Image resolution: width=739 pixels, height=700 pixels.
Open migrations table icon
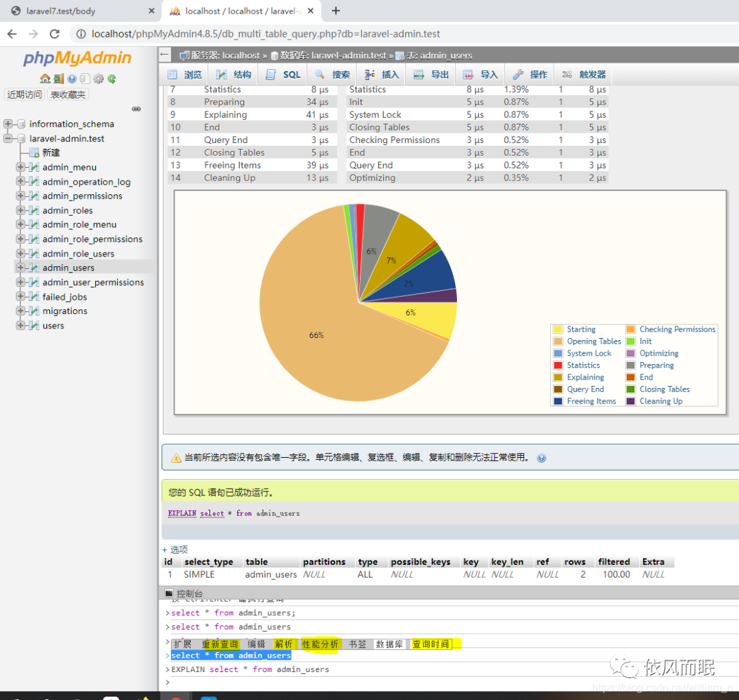(x=34, y=311)
